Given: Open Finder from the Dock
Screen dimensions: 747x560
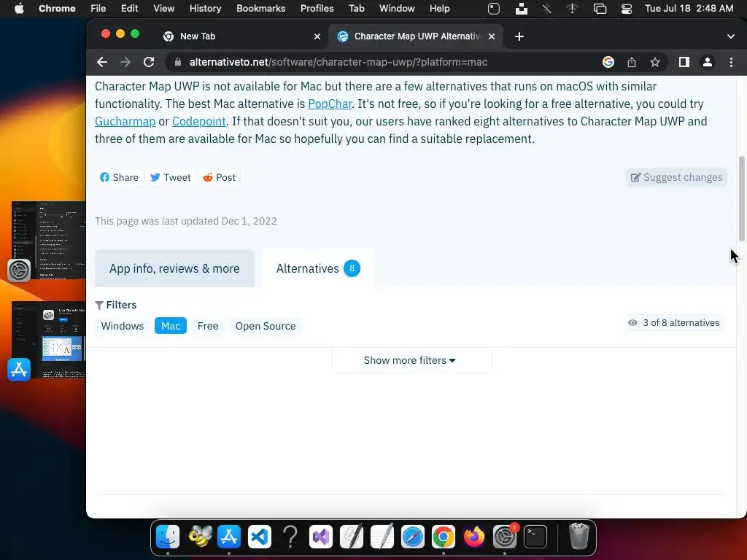Looking at the screenshot, I should tap(168, 537).
